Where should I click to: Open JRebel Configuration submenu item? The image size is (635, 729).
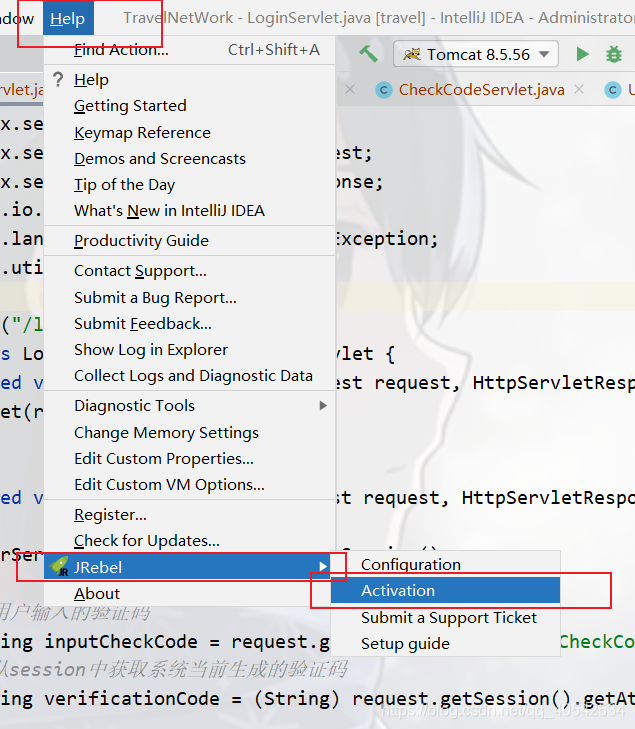pos(445,564)
